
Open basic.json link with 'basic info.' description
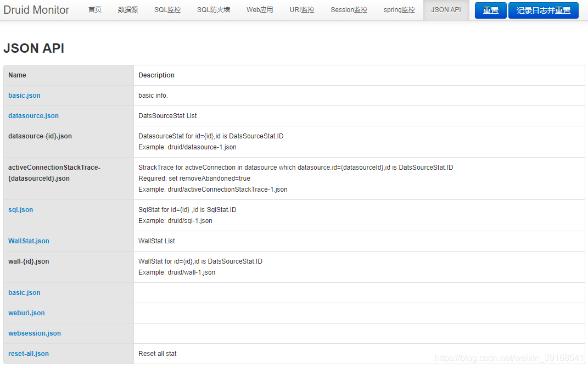point(24,95)
